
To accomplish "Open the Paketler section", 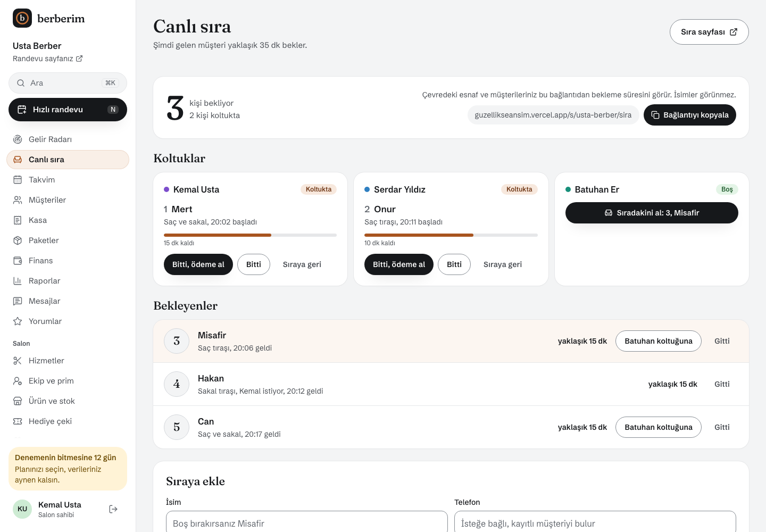I will click(x=68, y=240).
